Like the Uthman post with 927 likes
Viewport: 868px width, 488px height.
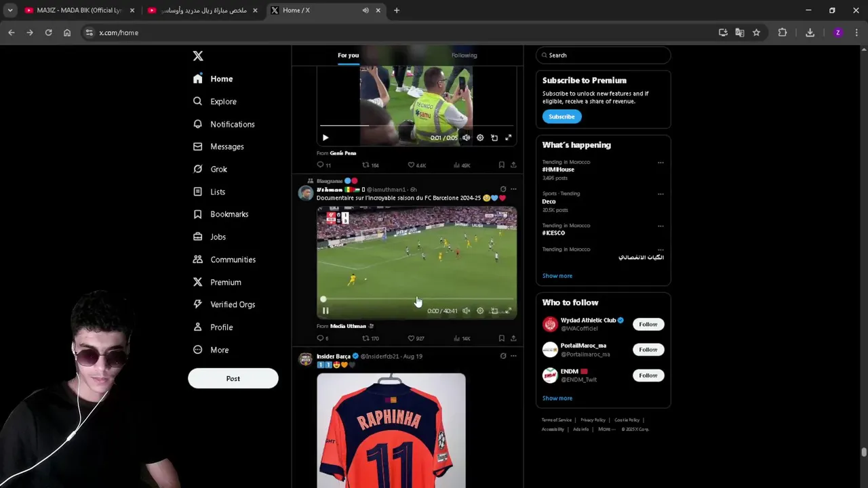click(x=416, y=338)
